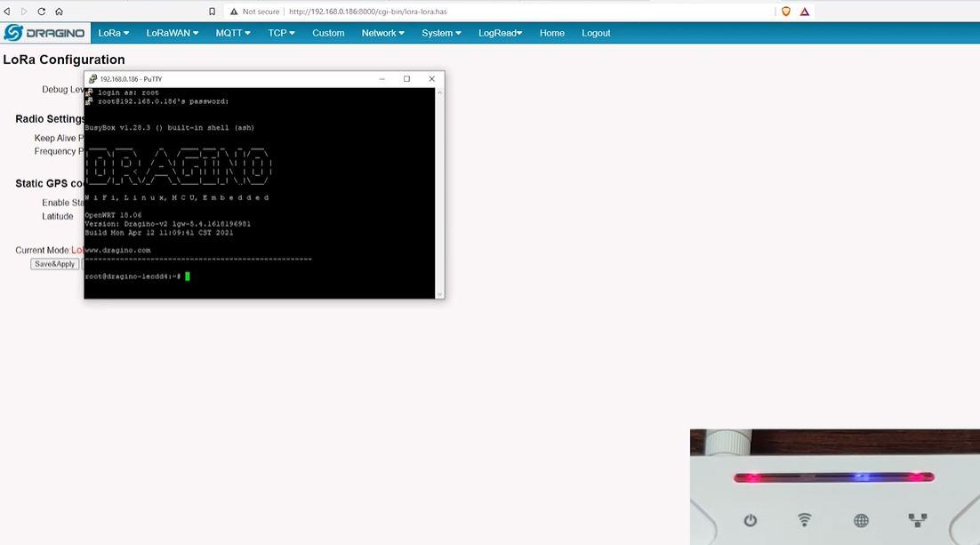Click the router video thumbnail

coord(835,487)
